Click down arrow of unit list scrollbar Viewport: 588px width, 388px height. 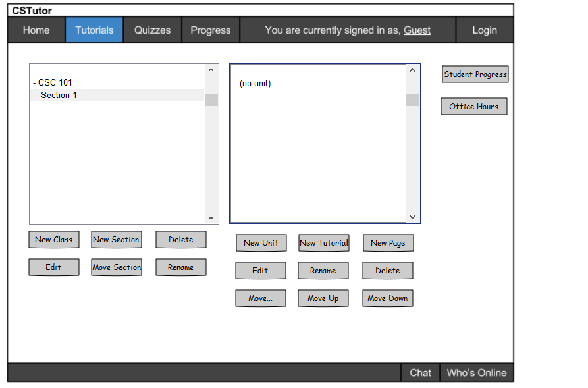(412, 217)
